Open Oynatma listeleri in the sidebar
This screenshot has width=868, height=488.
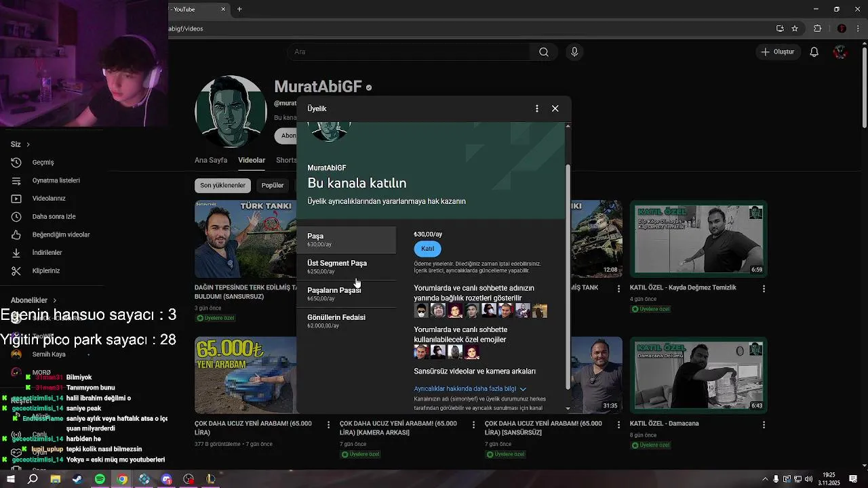pos(56,180)
